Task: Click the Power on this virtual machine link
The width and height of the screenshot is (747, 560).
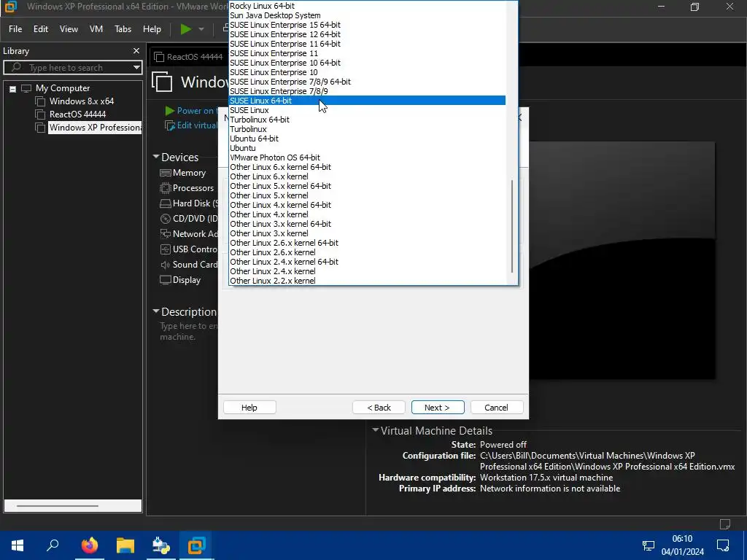Action: pyautogui.click(x=196, y=111)
